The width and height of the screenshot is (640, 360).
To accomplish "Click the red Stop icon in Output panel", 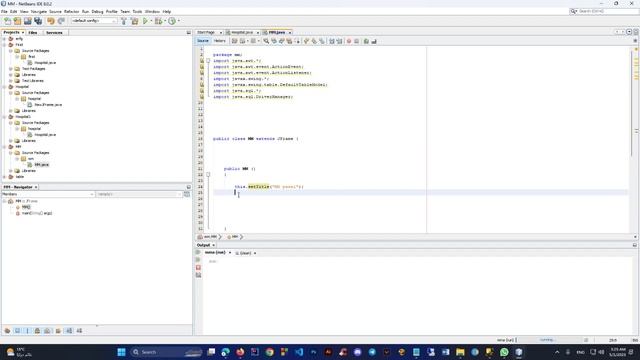I will tap(198, 267).
